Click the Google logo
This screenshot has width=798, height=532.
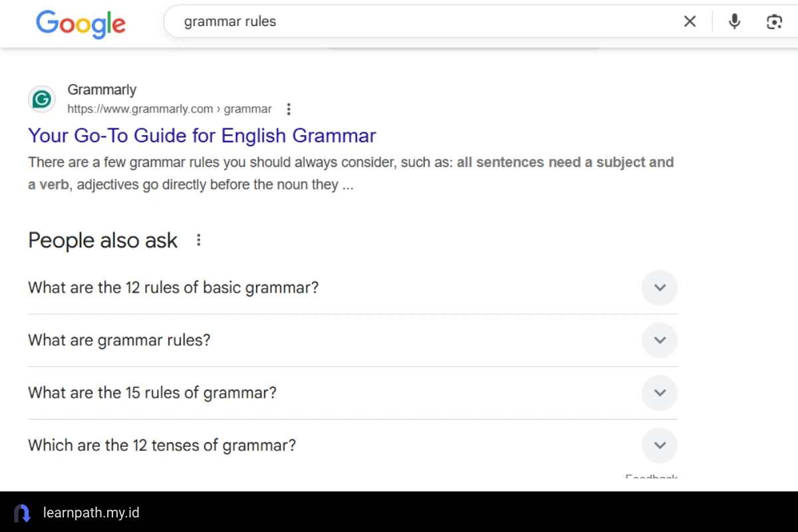(x=80, y=24)
